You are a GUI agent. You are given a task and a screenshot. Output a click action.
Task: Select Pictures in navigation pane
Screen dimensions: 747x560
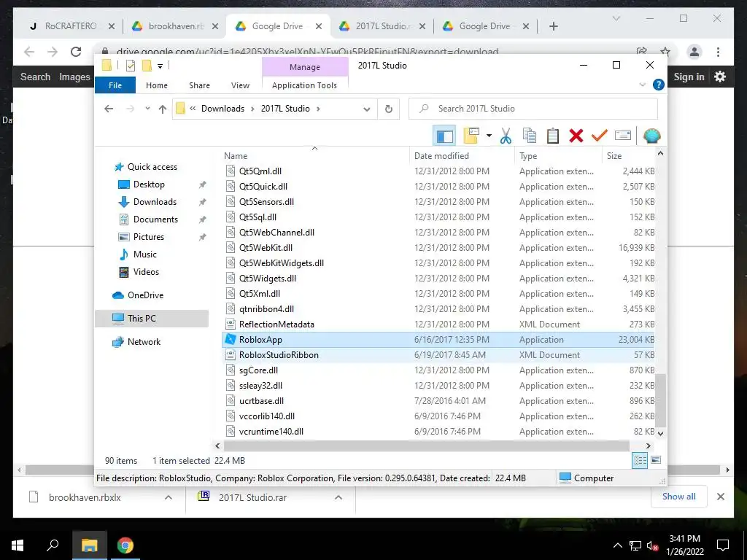pyautogui.click(x=148, y=237)
